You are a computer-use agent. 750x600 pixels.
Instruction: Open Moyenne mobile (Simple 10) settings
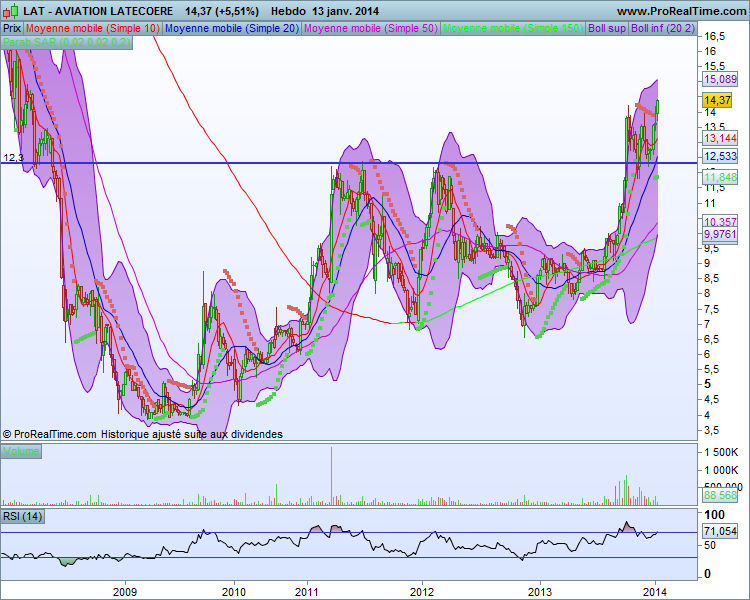(92, 29)
